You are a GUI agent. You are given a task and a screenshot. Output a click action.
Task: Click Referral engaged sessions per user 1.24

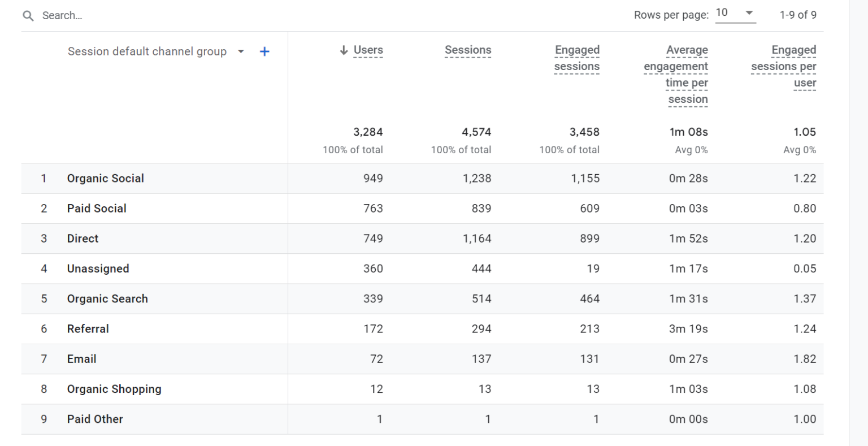tap(805, 329)
